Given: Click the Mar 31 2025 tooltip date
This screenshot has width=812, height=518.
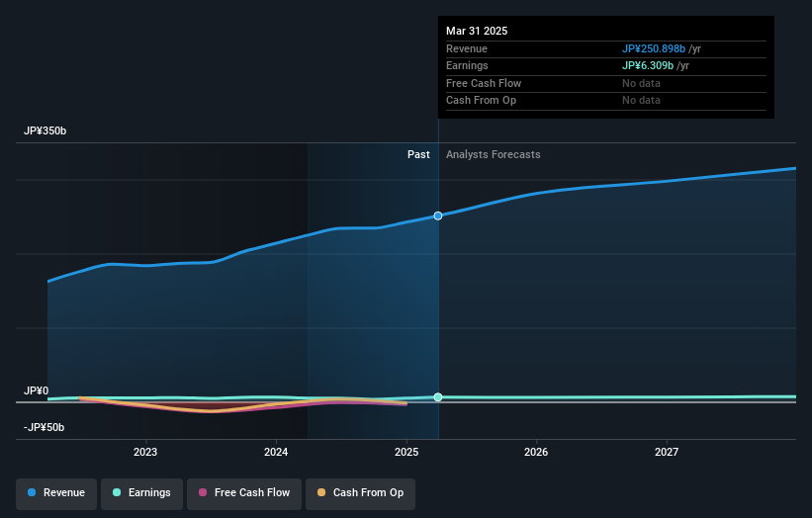Looking at the screenshot, I should click(x=477, y=31).
